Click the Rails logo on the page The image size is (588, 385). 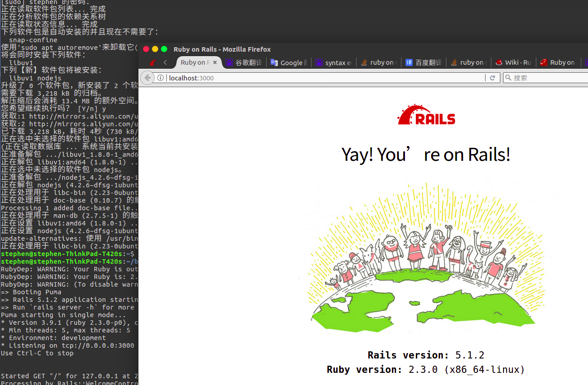426,115
